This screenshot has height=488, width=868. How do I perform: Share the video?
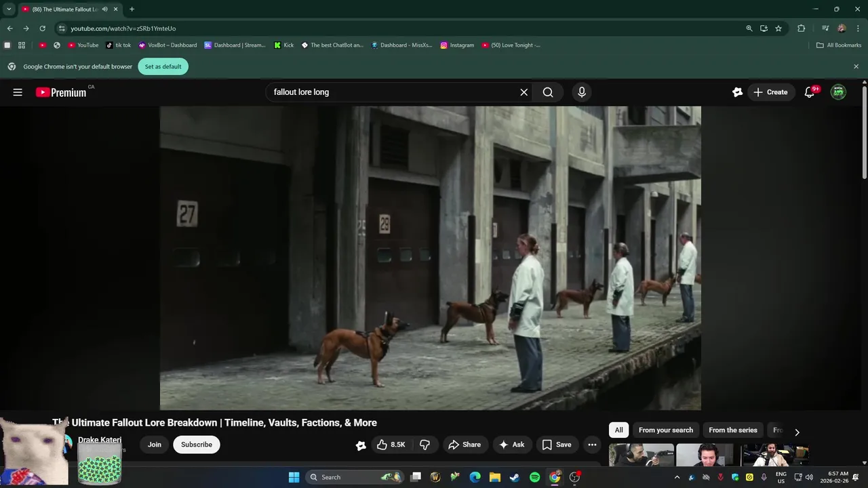pyautogui.click(x=465, y=445)
